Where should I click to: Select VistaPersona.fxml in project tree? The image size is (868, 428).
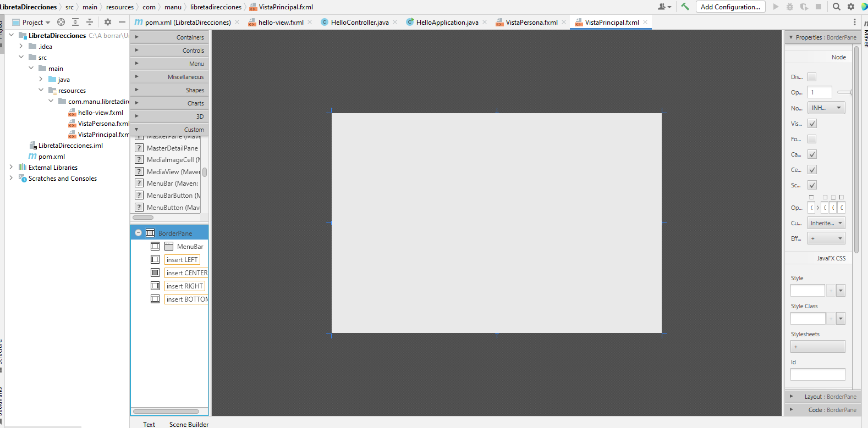click(99, 124)
